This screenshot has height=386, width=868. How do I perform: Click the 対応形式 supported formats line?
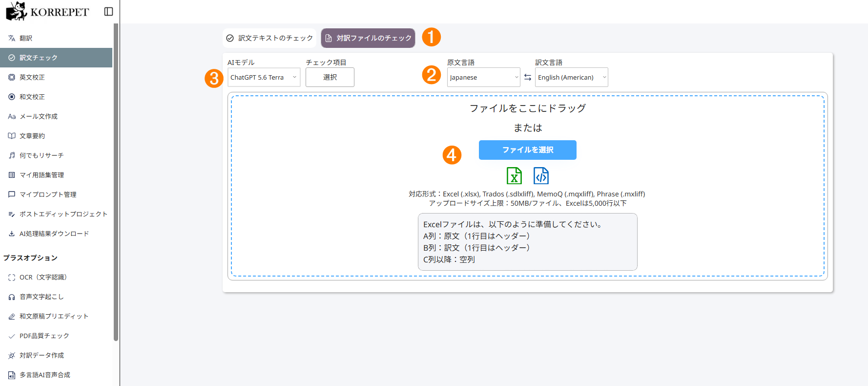coord(527,194)
